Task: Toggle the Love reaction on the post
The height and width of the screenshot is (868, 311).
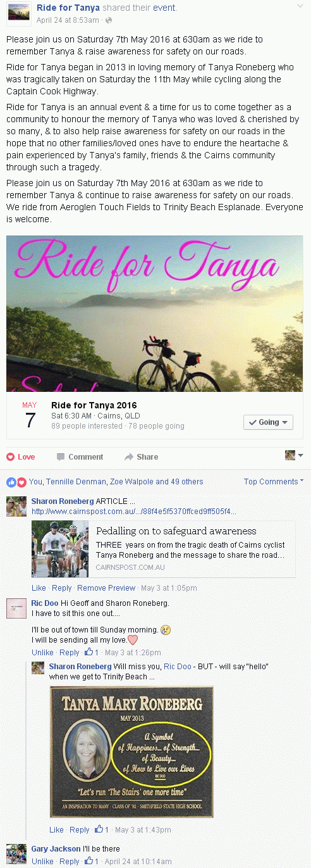Action: (x=21, y=456)
